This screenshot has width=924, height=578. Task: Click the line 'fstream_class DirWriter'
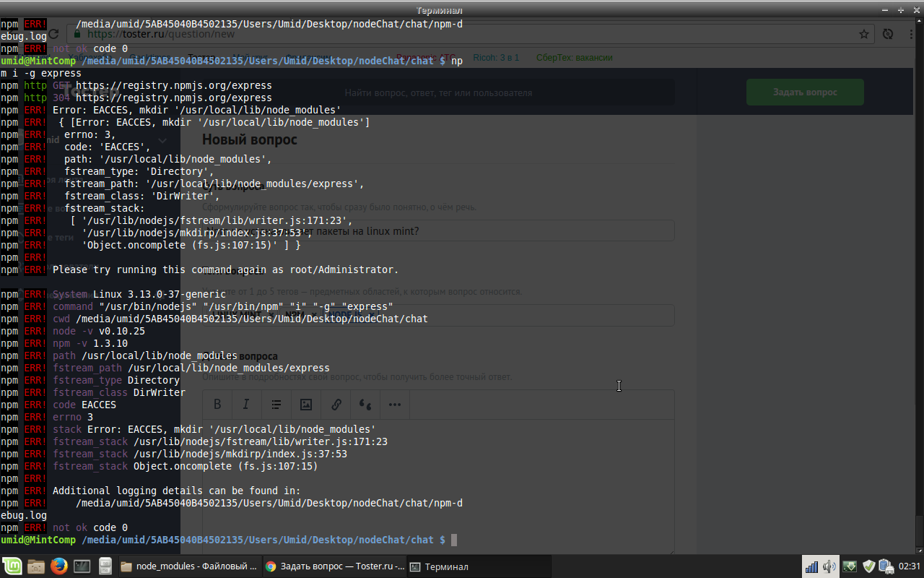click(x=119, y=392)
